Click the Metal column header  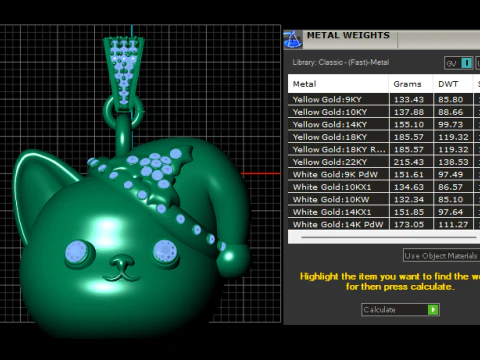click(x=338, y=84)
